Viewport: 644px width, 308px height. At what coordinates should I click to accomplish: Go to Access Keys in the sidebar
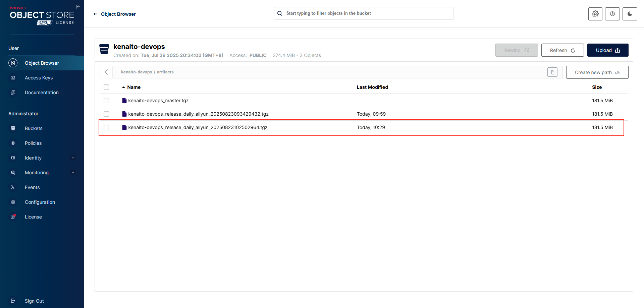39,78
